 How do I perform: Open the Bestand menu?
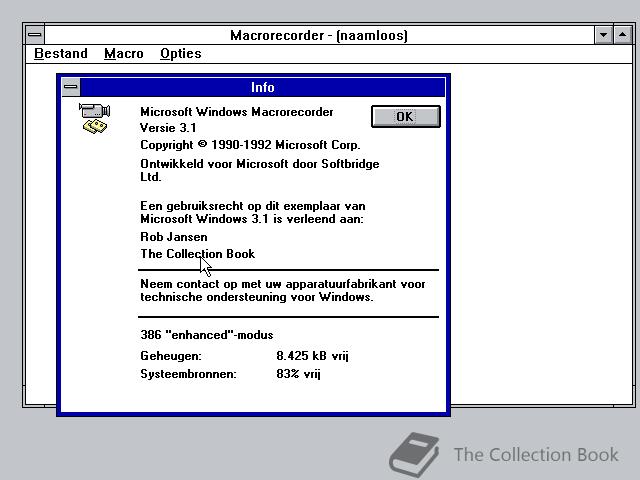(61, 53)
